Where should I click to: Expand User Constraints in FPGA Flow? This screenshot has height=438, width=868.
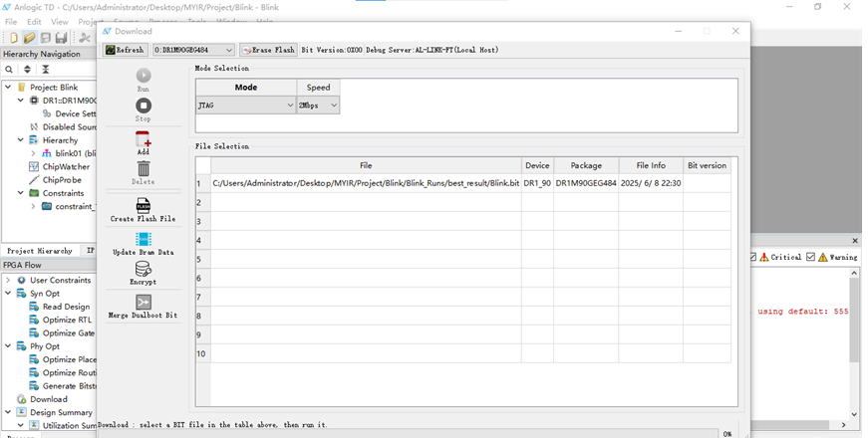pos(8,280)
